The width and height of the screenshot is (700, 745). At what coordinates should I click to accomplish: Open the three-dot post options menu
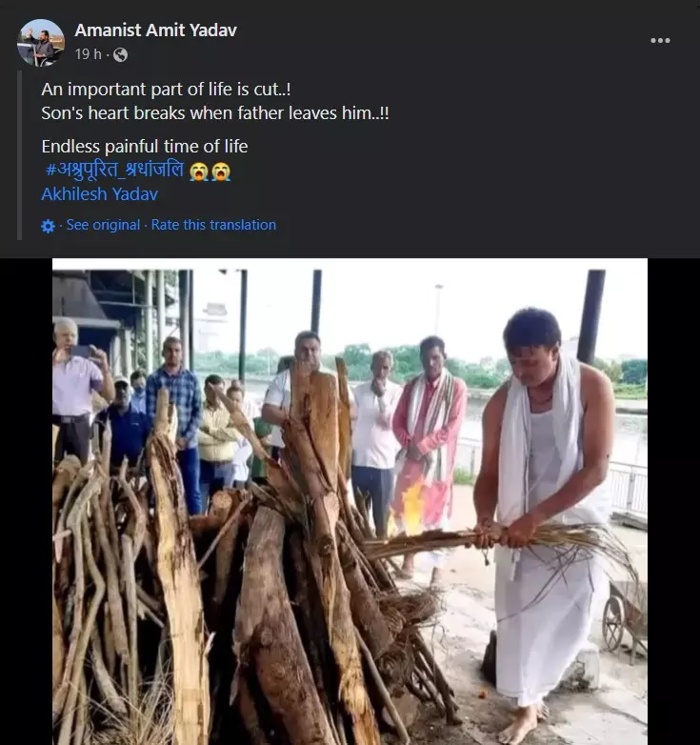[660, 40]
